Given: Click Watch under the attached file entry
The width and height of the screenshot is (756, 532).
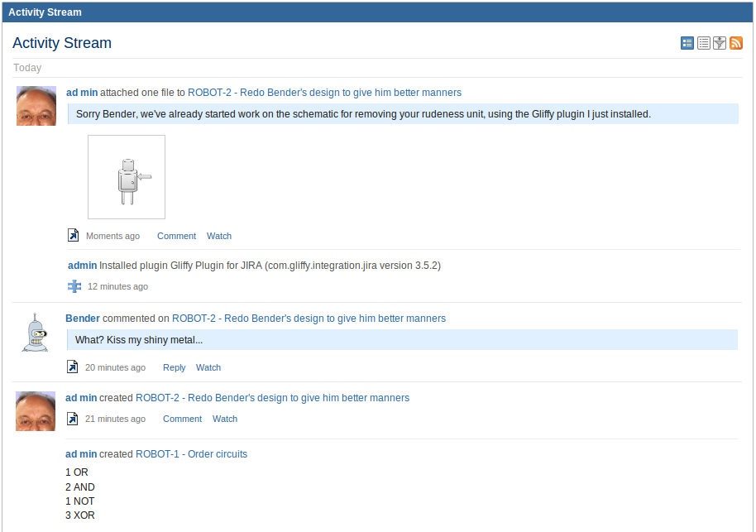Looking at the screenshot, I should 219,236.
